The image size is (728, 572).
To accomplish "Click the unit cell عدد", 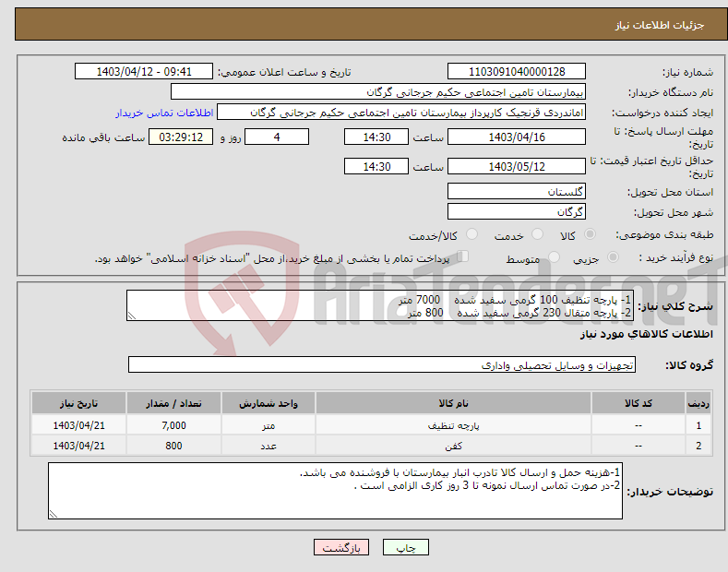I will (269, 446).
